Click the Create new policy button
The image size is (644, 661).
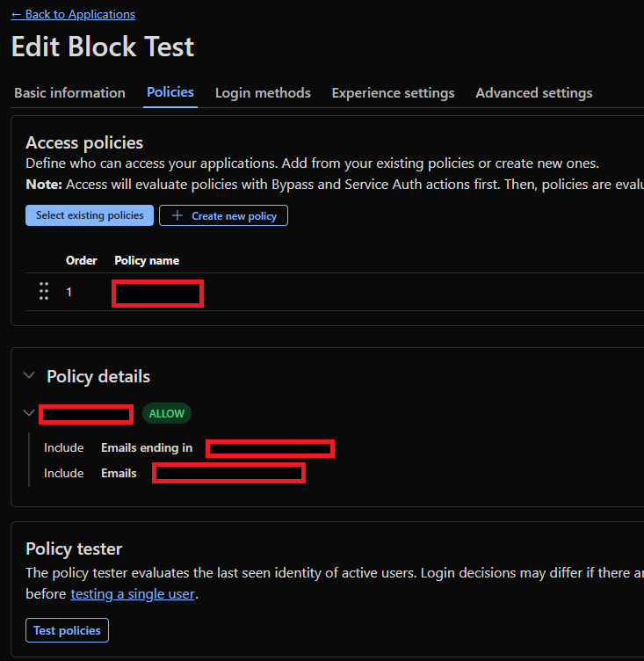click(x=233, y=215)
